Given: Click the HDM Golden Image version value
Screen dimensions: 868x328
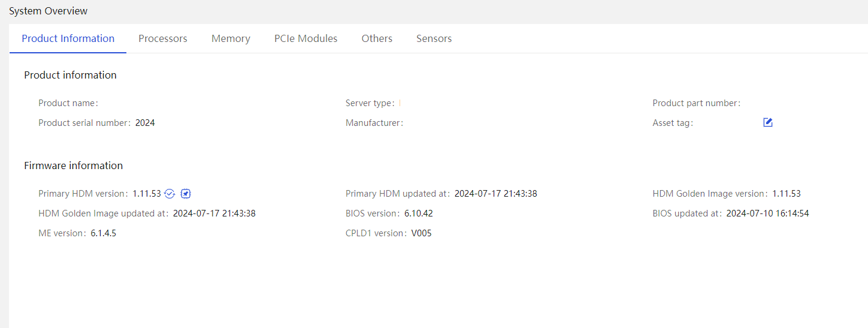Looking at the screenshot, I should pyautogui.click(x=787, y=194).
